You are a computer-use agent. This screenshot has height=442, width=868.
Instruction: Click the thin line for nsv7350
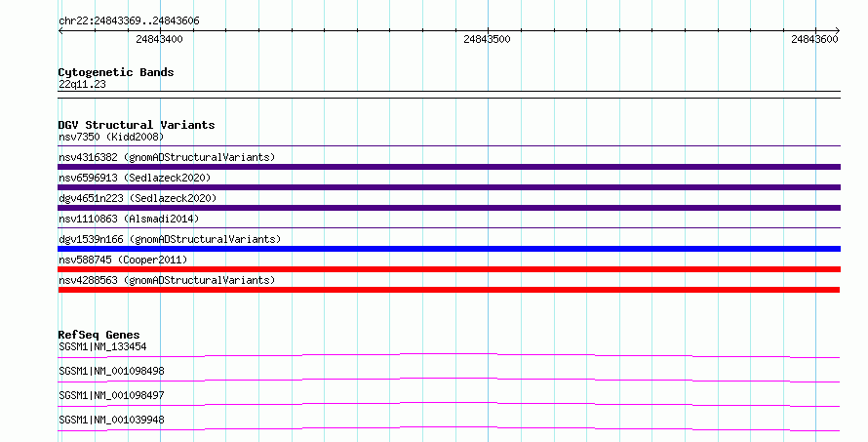pyautogui.click(x=449, y=146)
